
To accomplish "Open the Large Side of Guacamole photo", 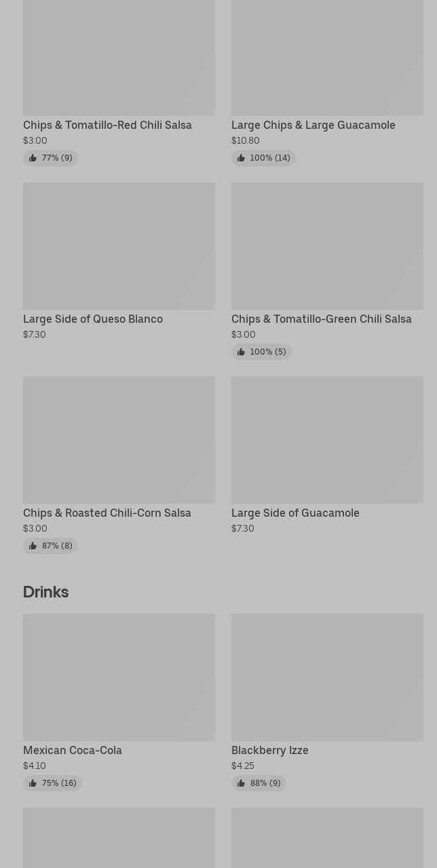I will pyautogui.click(x=327, y=439).
